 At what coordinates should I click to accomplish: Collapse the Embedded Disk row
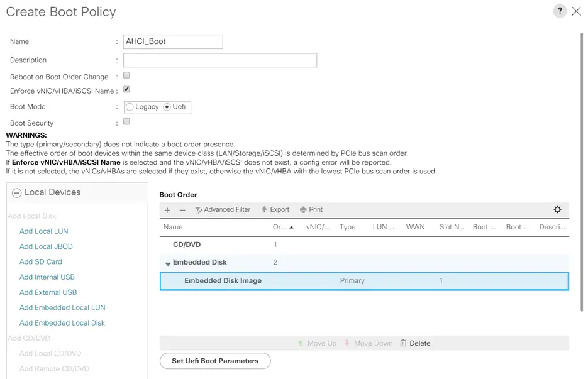click(x=168, y=263)
